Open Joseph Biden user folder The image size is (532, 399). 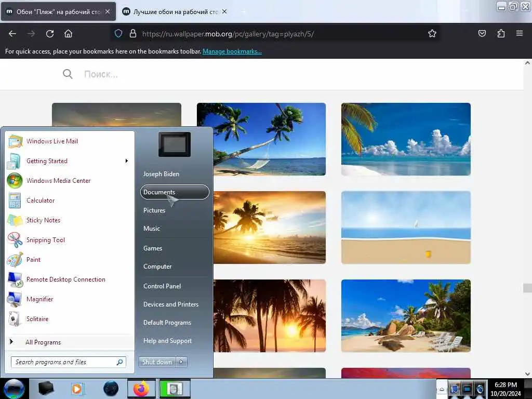(175, 174)
